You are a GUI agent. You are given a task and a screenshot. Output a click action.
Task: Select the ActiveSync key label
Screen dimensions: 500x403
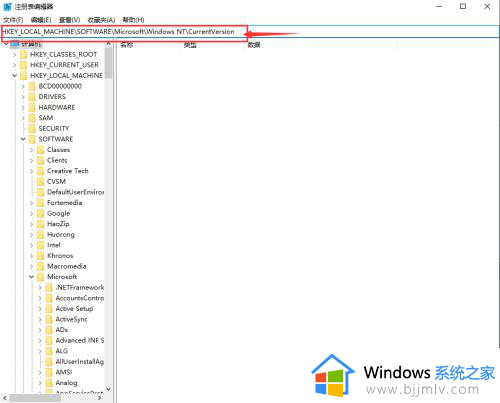click(x=71, y=319)
